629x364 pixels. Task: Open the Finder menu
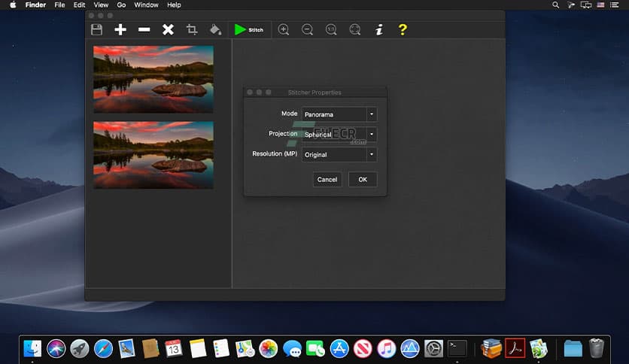(35, 5)
